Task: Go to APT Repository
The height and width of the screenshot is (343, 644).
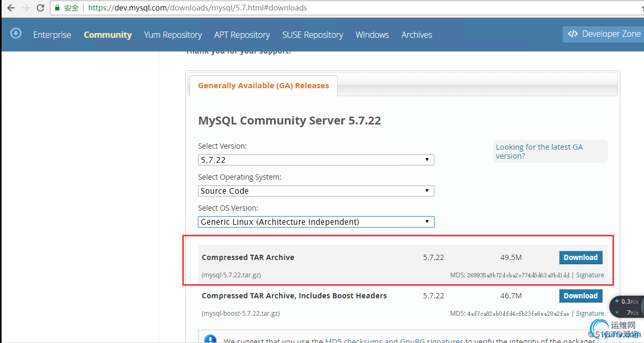Action: [x=242, y=35]
